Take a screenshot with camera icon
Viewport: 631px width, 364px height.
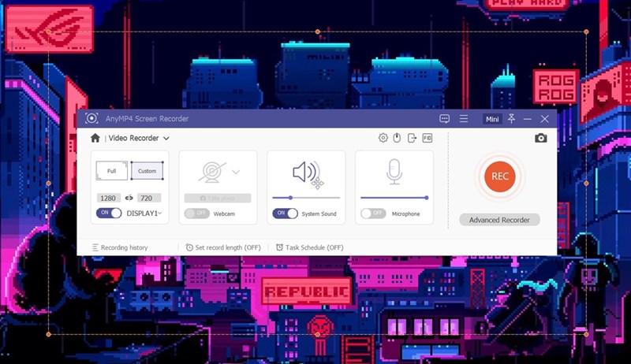click(541, 138)
